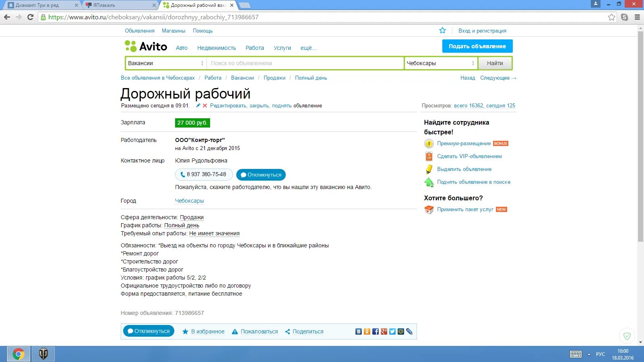Click the on-screen keyboard tray icon
The width and height of the screenshot is (644, 362).
tap(576, 354)
